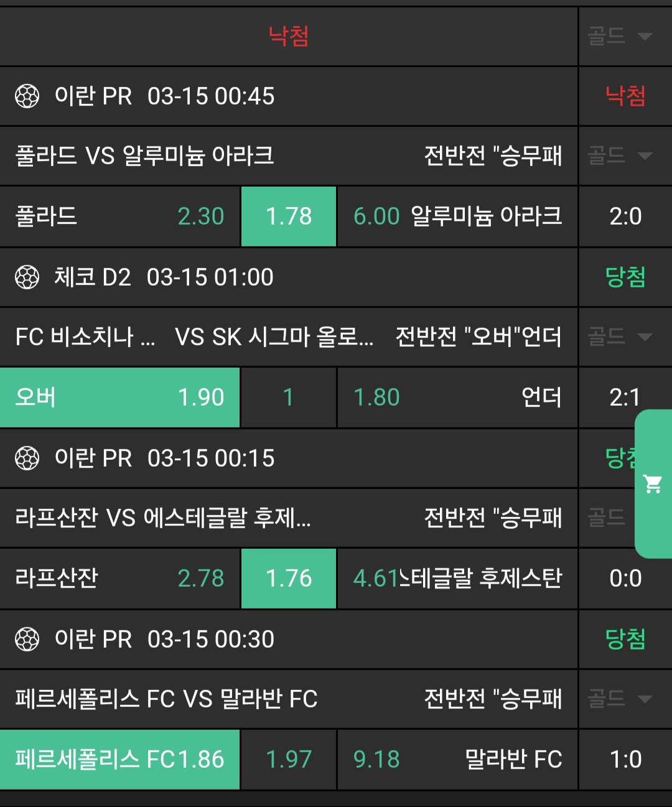Click the soccer ball icon beside 이란 PR 00:15

click(x=27, y=459)
